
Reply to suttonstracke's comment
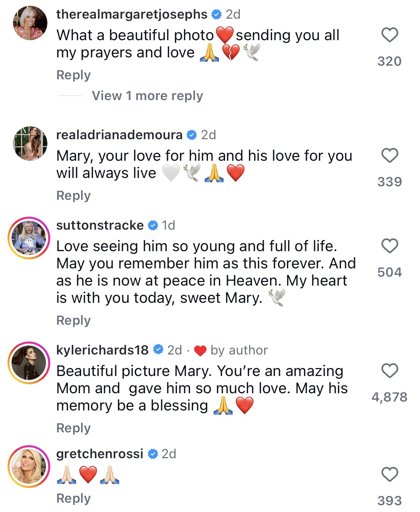click(x=74, y=320)
